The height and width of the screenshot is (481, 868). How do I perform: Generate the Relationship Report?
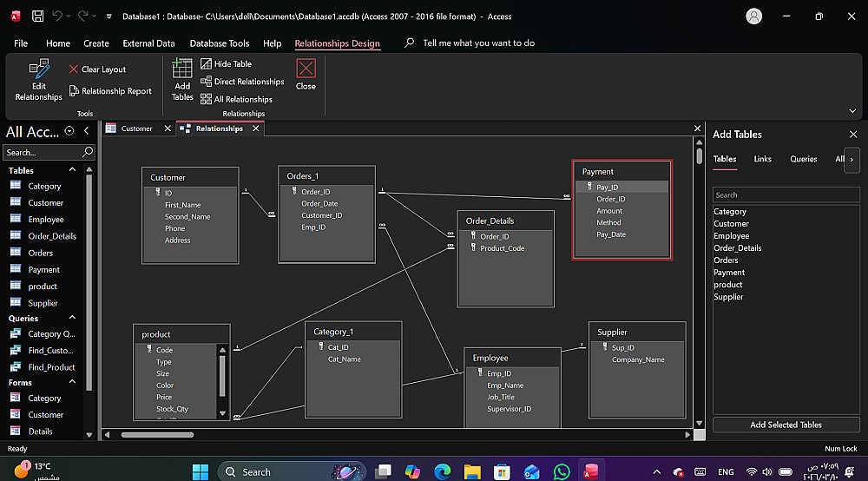click(110, 91)
